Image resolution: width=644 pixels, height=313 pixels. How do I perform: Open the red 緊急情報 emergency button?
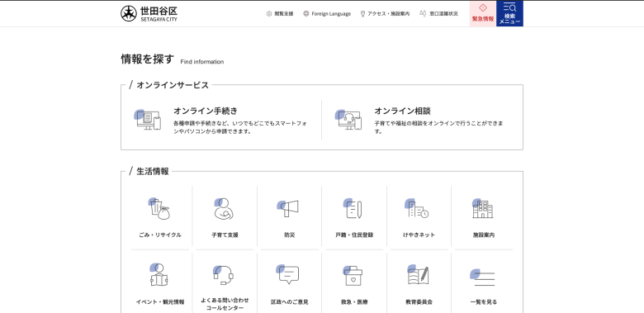pyautogui.click(x=483, y=13)
